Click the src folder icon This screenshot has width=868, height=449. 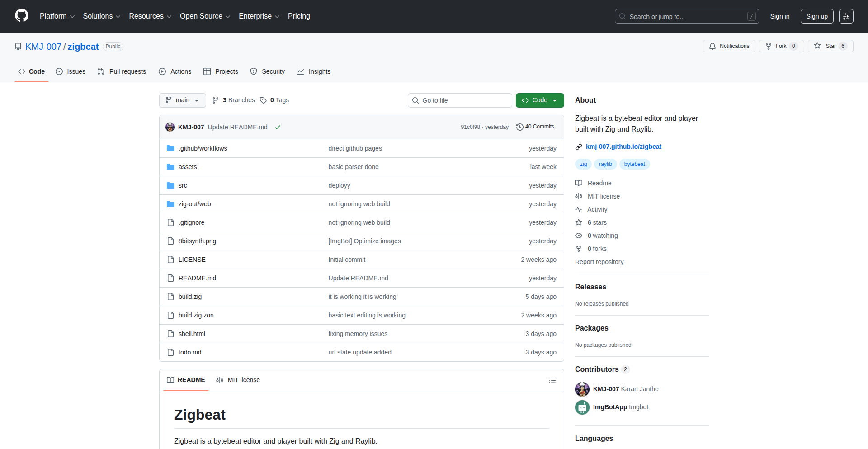[x=170, y=185]
